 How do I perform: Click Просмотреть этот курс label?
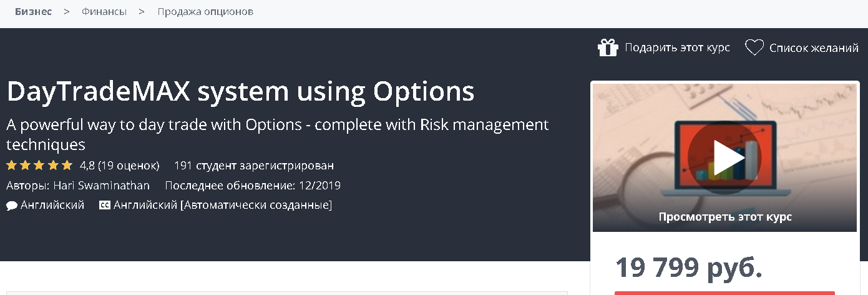point(725,217)
